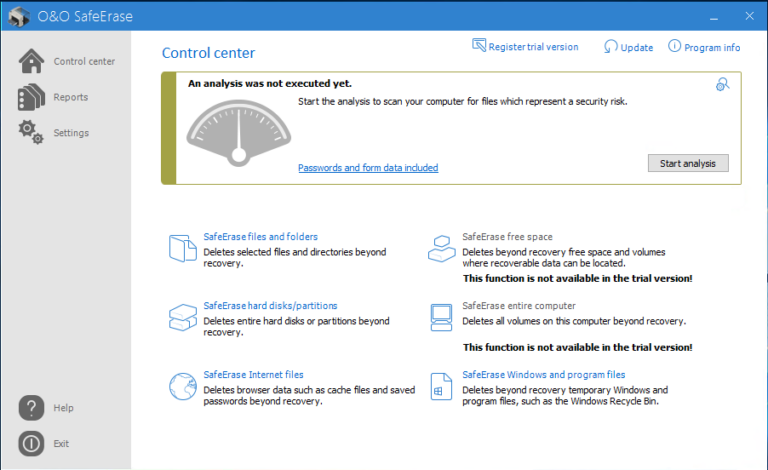
Task: Click the hard disks/partitions icon
Action: pyautogui.click(x=183, y=317)
